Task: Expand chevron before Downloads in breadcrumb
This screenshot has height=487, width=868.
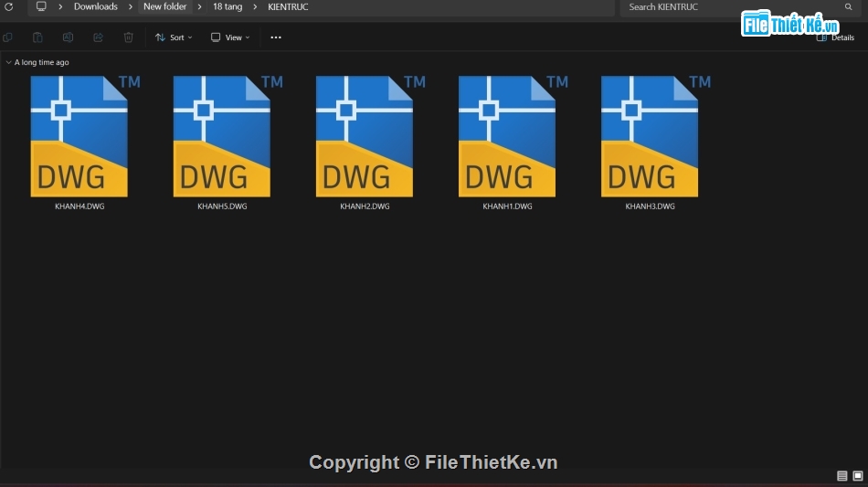Action: click(60, 6)
